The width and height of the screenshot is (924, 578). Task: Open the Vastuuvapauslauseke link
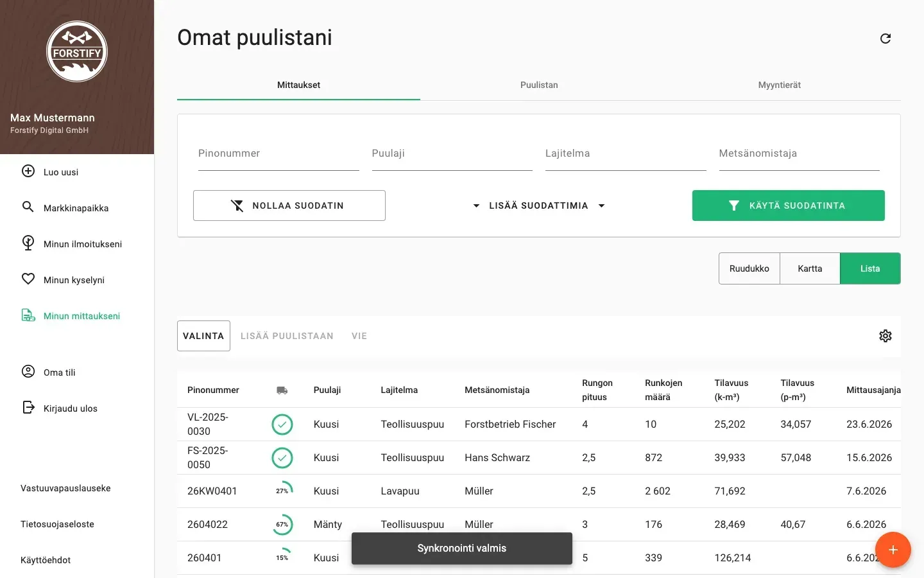(x=65, y=488)
